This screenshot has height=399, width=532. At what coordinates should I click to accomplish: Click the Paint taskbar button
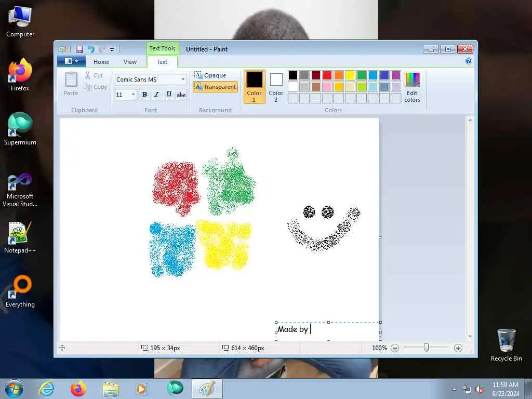207,389
